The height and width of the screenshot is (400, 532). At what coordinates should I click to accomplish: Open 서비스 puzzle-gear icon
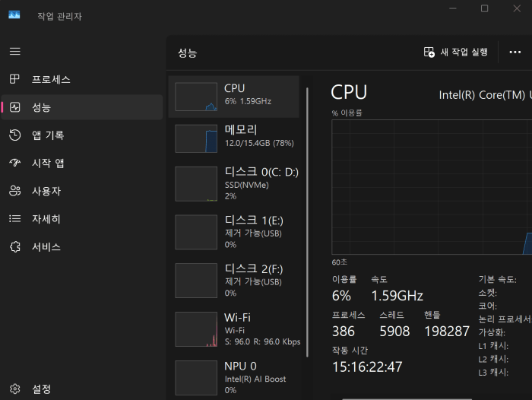tap(15, 247)
